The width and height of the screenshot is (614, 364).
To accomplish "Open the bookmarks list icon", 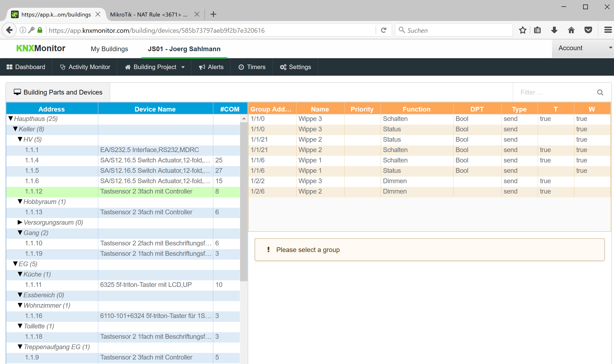I will 537,30.
